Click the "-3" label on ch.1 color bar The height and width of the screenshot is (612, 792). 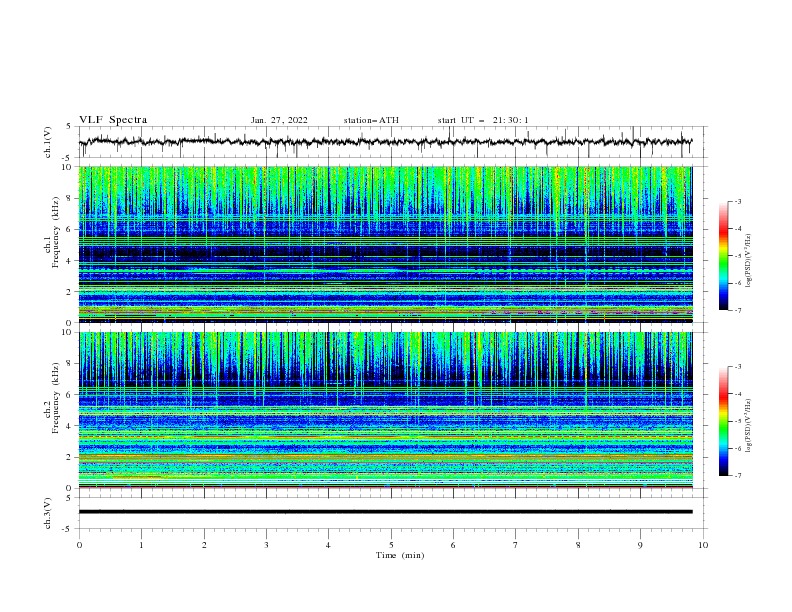[x=737, y=201]
